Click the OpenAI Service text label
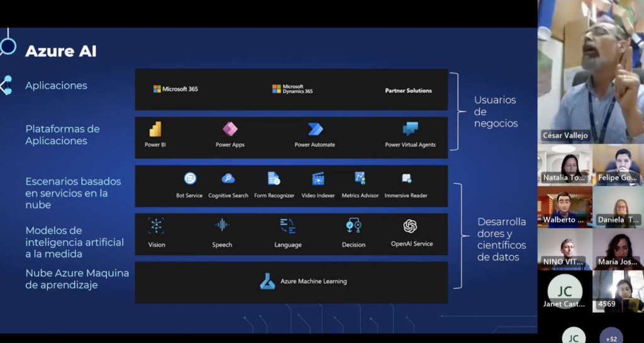Image resolution: width=644 pixels, height=343 pixels. pyautogui.click(x=411, y=244)
